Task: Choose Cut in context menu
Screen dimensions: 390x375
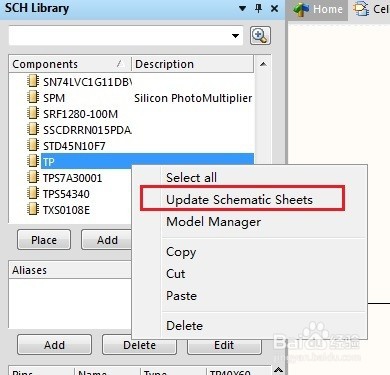Action: tap(175, 274)
